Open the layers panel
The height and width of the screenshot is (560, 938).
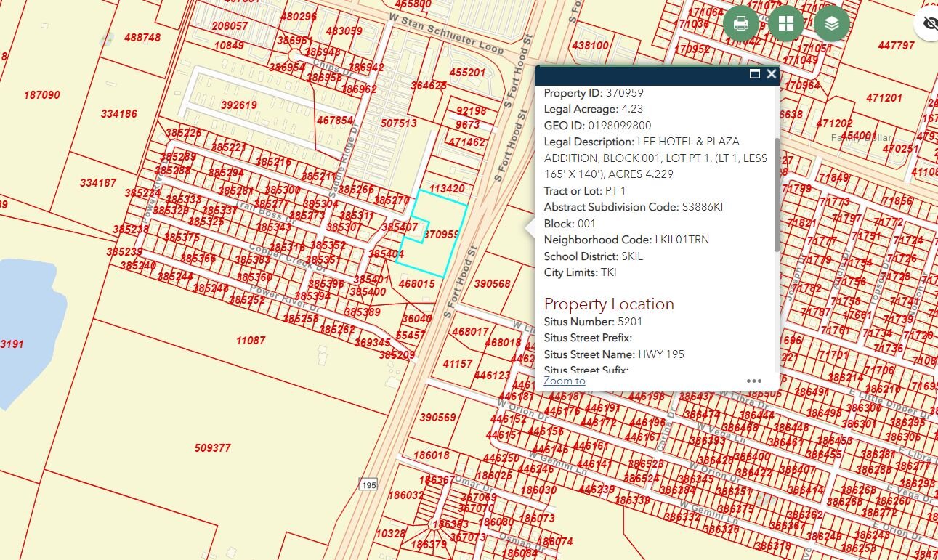831,23
